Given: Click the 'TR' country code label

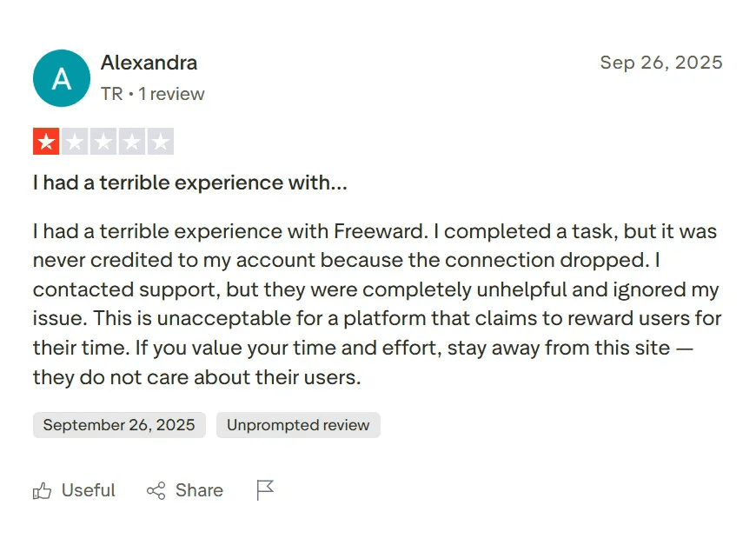Looking at the screenshot, I should 111,94.
